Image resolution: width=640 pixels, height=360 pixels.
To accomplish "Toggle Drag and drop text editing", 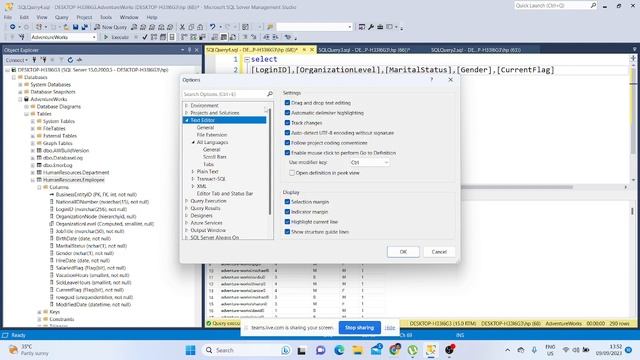I will (x=287, y=103).
